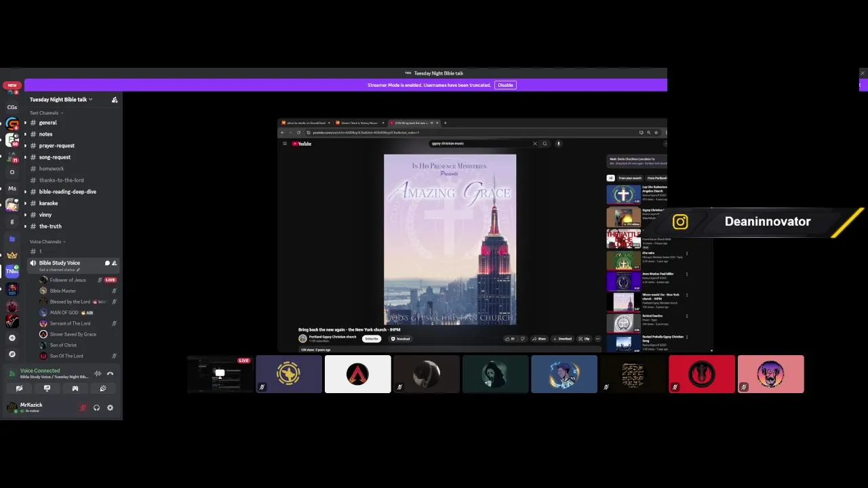Turn on camera in Discord voice panel
Screen dimensions: 868x488
pyautogui.click(x=19, y=388)
